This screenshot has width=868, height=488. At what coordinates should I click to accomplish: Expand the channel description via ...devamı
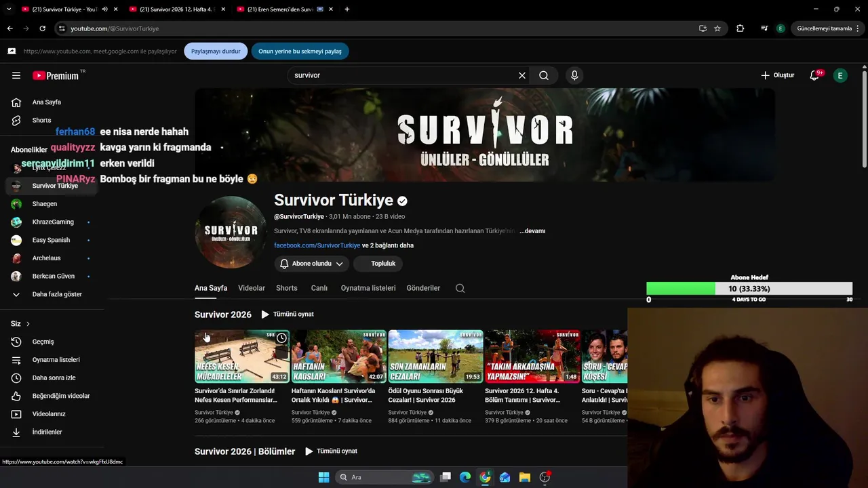pos(532,231)
